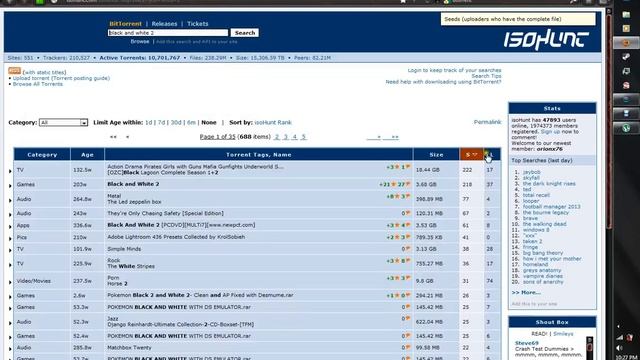The image size is (640, 360).
Task: Click the comments flag on Django Reinhardt row
Action: (408, 318)
